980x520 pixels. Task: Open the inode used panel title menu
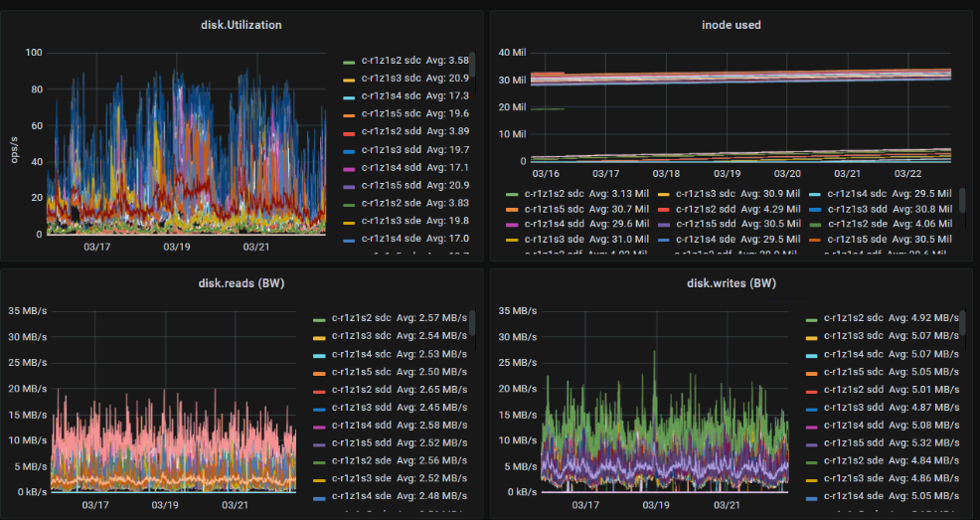pos(731,25)
